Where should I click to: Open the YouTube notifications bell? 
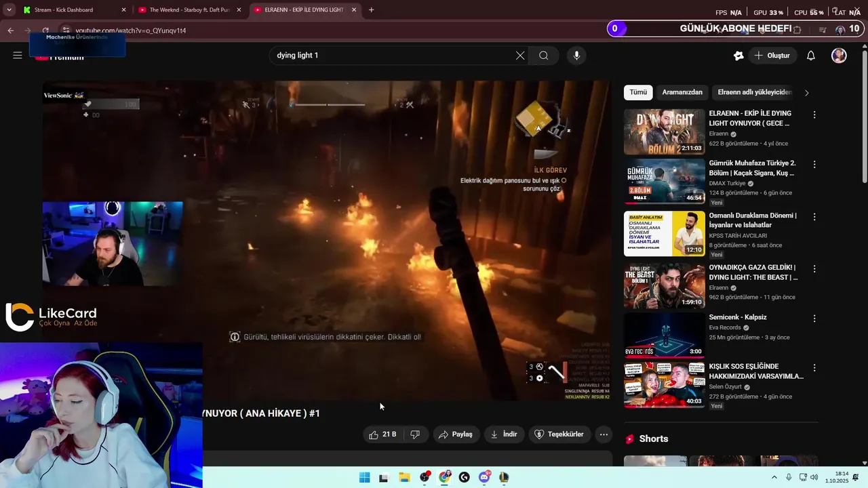810,56
